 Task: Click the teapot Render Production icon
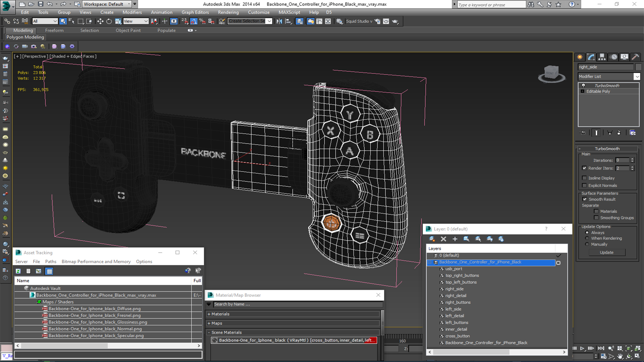[395, 21]
